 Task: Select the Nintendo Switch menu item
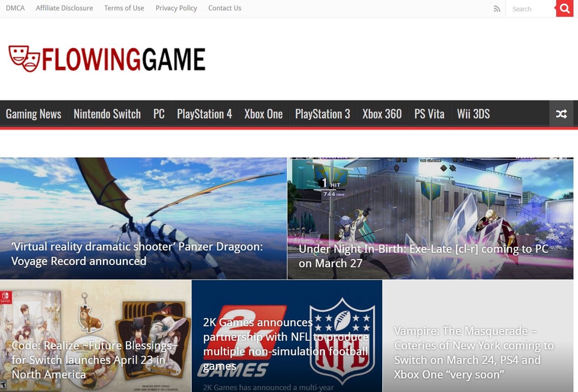[107, 114]
